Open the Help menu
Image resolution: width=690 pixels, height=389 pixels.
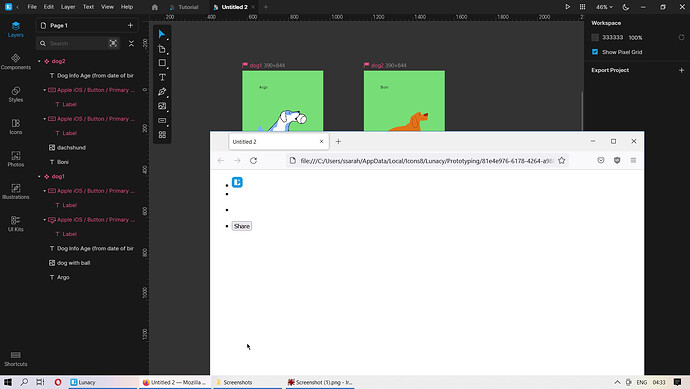(127, 7)
